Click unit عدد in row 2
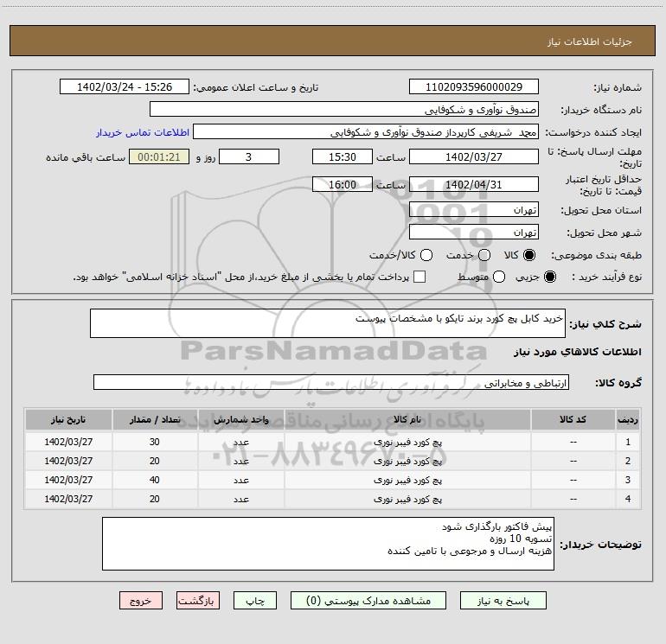This screenshot has width=666, height=644. coord(240,461)
